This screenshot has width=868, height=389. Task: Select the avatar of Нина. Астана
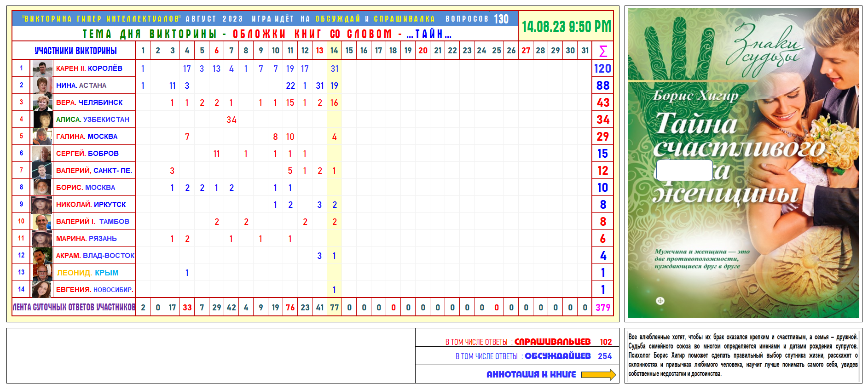(42, 86)
